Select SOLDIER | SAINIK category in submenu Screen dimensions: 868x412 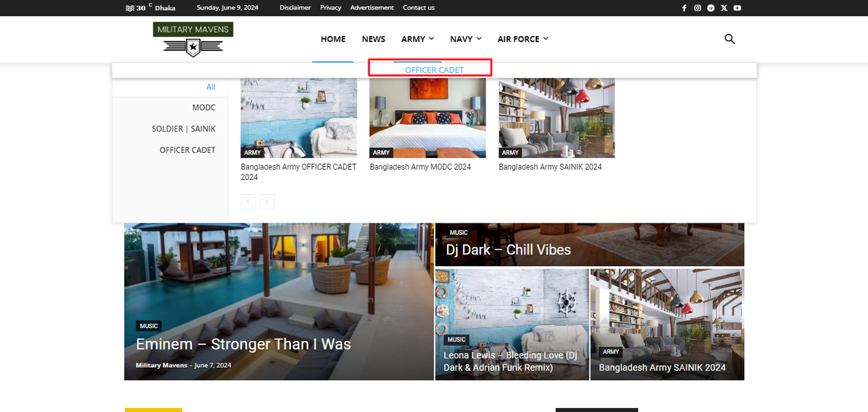point(184,128)
